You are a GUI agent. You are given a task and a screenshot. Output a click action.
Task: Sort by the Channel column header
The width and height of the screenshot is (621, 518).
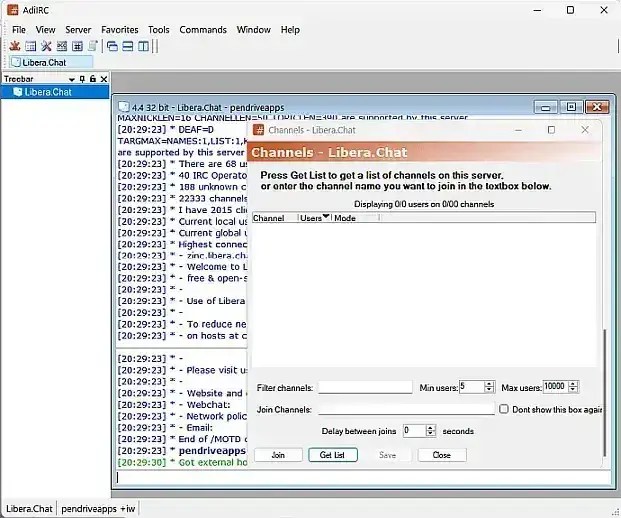tap(275, 218)
